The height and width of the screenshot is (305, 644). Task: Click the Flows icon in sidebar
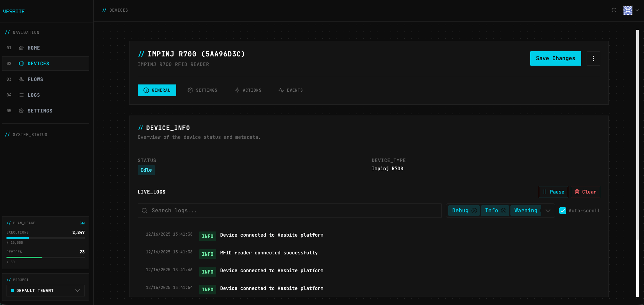pyautogui.click(x=21, y=80)
